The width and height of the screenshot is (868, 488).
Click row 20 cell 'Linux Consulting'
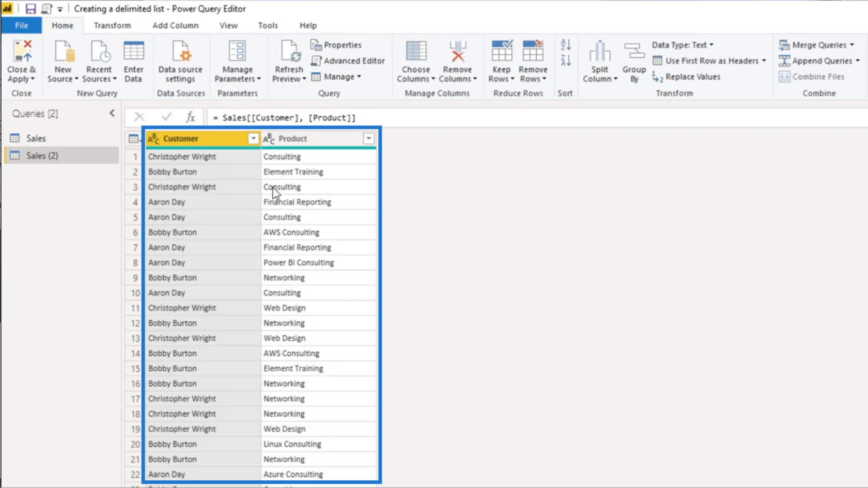319,444
